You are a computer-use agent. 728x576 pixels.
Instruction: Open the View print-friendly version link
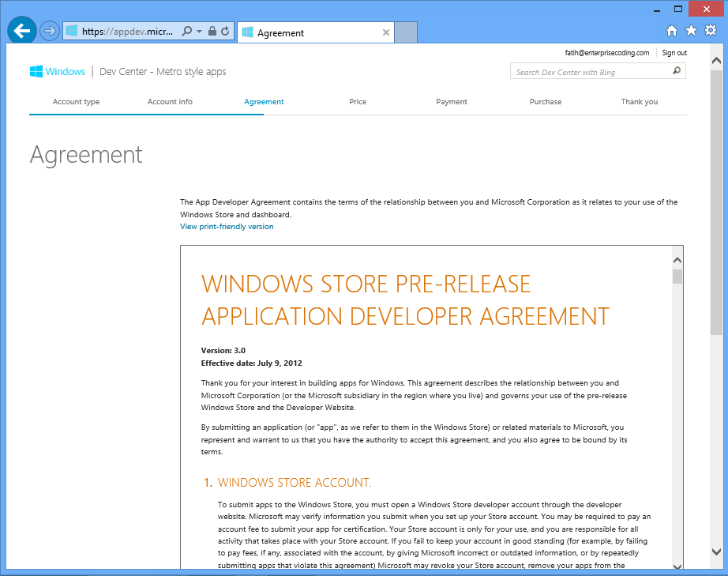[227, 227]
